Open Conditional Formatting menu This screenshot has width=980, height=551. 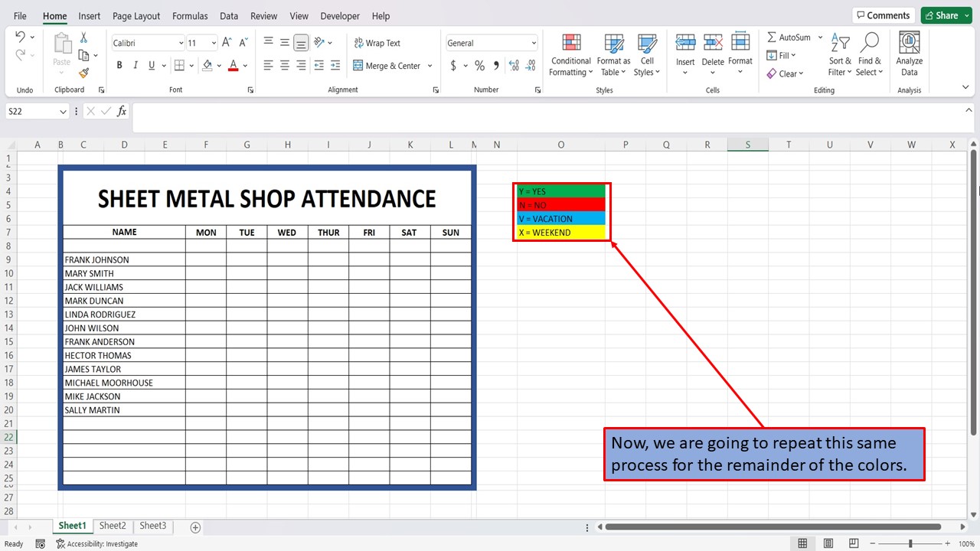pos(570,55)
